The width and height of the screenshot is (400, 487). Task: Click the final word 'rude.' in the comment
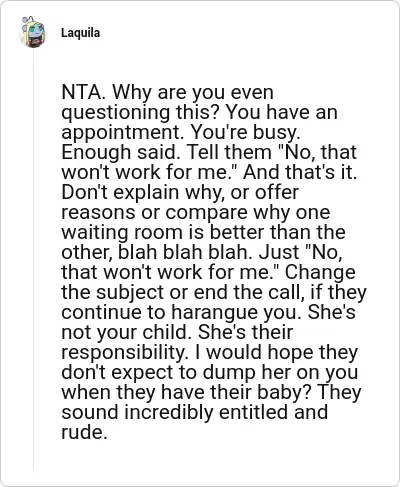click(84, 432)
